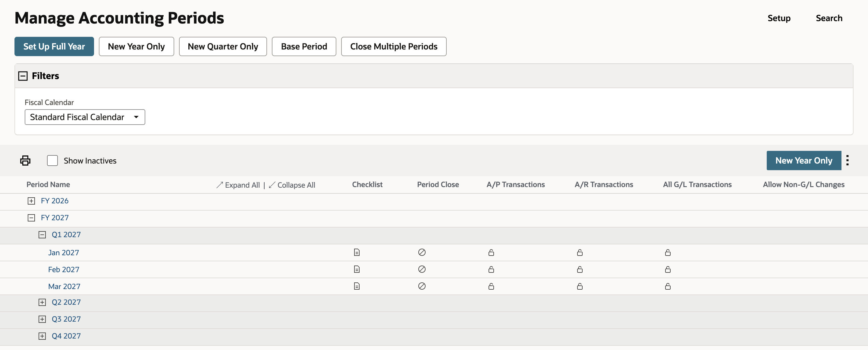Screen dimensions: 868x350
Task: Click the All G/L Transactions lock for Mar 2027
Action: pyautogui.click(x=668, y=286)
